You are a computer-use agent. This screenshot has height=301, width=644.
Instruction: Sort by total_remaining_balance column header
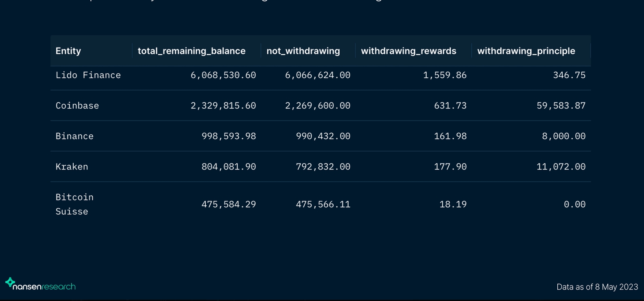coord(192,51)
